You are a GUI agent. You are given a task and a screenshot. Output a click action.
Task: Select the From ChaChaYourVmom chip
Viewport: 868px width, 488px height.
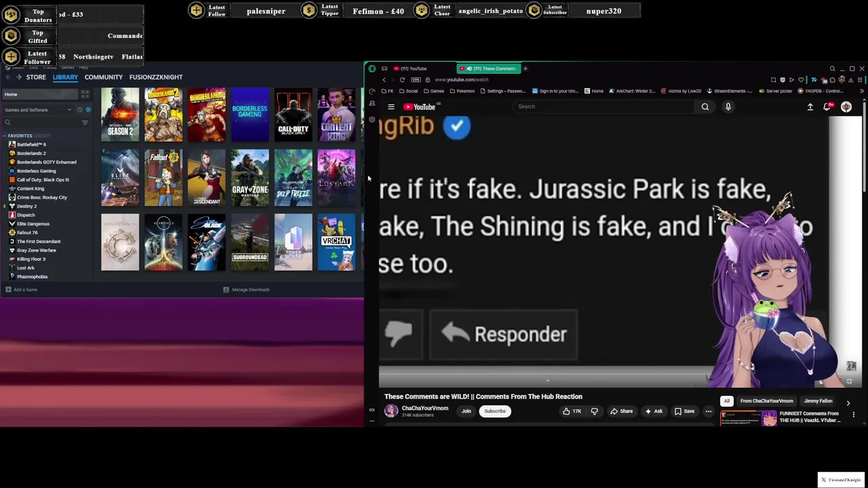767,401
